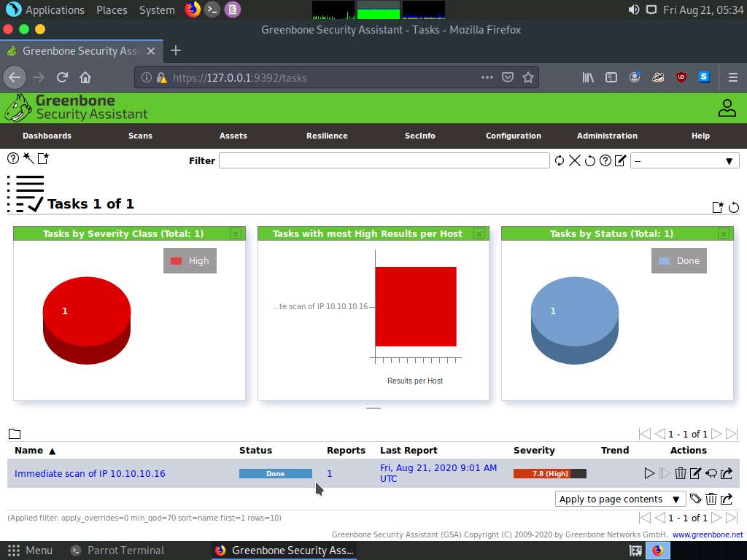Open the last report date link

click(x=438, y=473)
